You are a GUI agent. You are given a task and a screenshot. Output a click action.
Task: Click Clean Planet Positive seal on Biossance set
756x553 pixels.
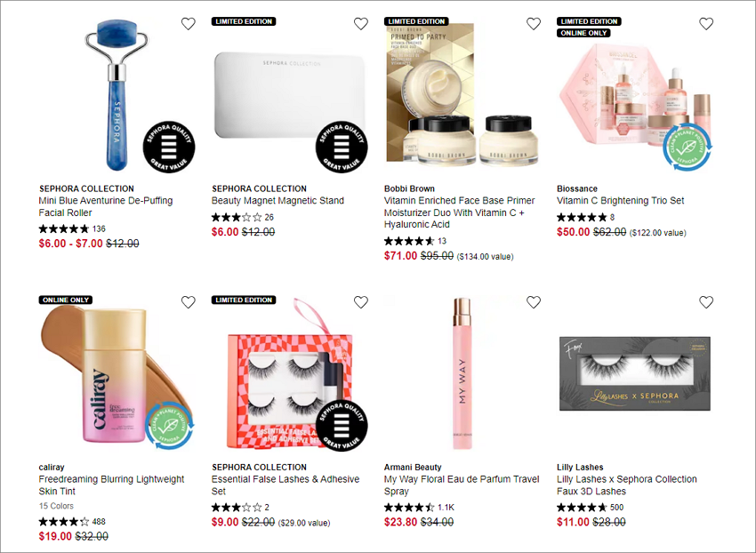687,147
